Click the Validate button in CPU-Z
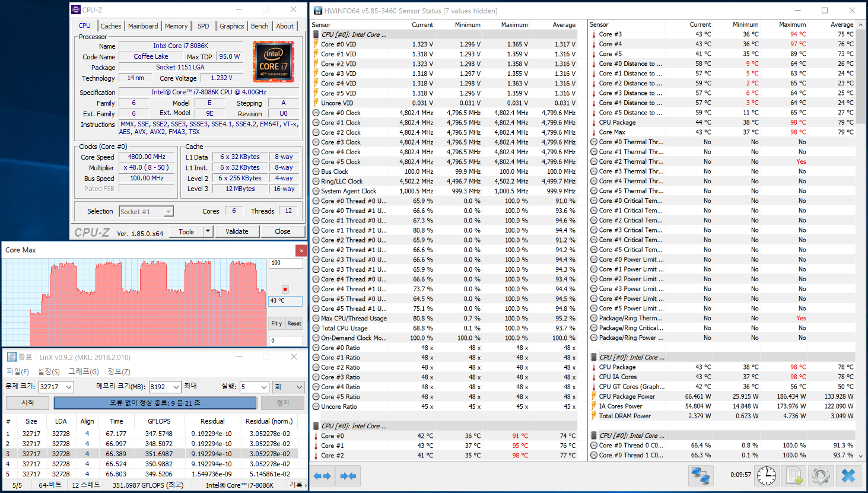868x493 pixels. point(237,231)
